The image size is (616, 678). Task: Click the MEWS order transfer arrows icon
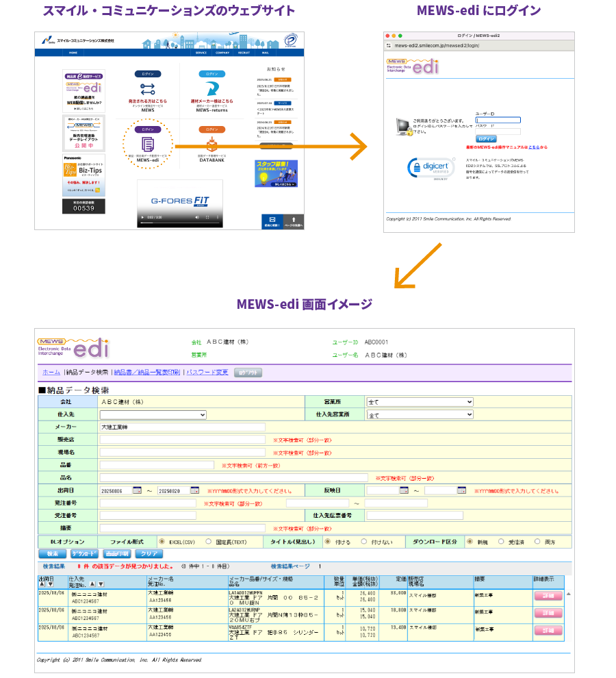148,88
